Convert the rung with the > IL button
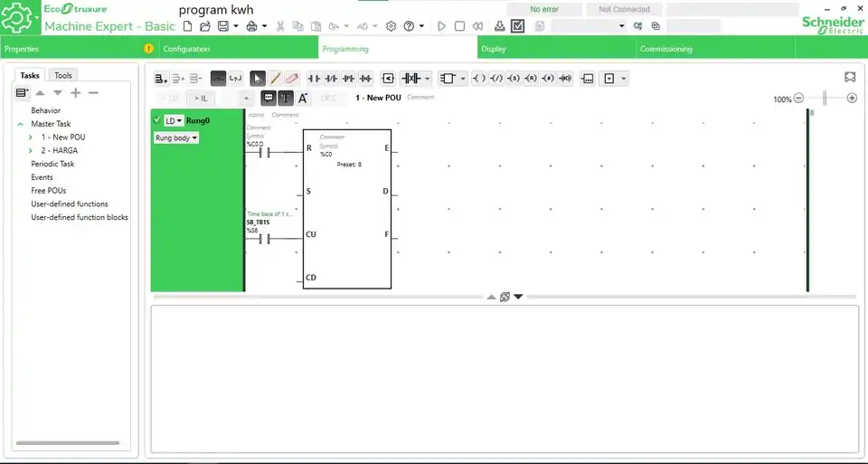The width and height of the screenshot is (868, 464). pos(201,98)
